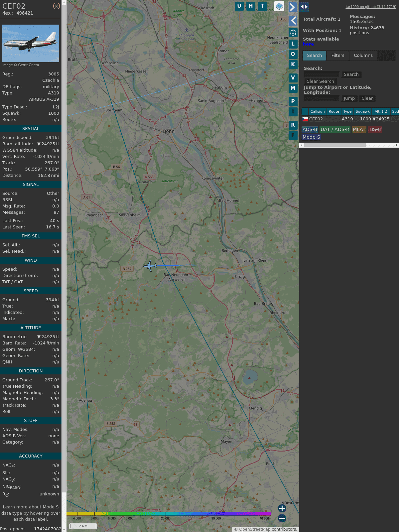Open the tar1090 on github link
Image resolution: width=399 pixels, height=532 pixels.
371,7
